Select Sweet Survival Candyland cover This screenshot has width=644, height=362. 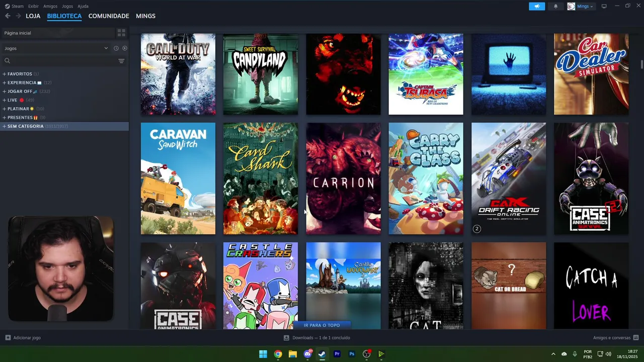point(261,74)
